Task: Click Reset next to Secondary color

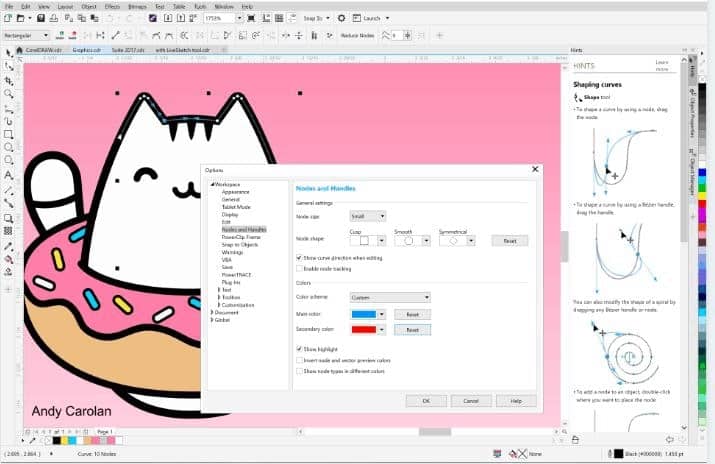Action: pos(412,330)
